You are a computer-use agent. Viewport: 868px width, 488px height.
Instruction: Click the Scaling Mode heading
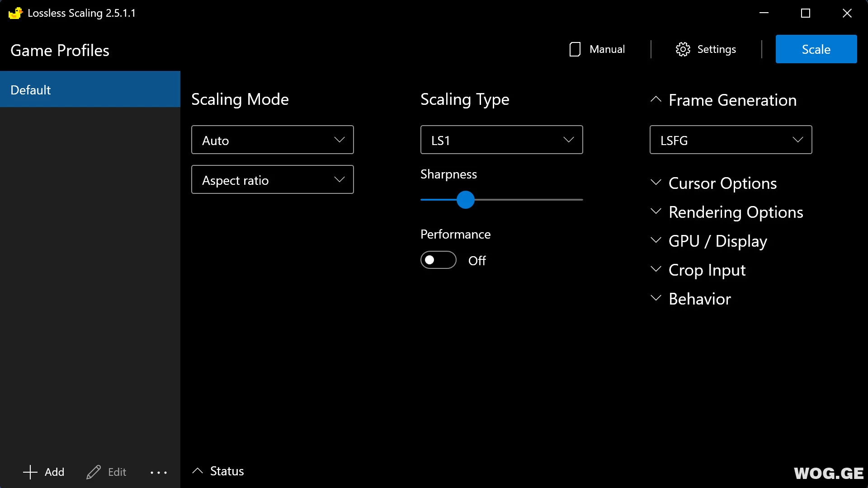point(240,99)
